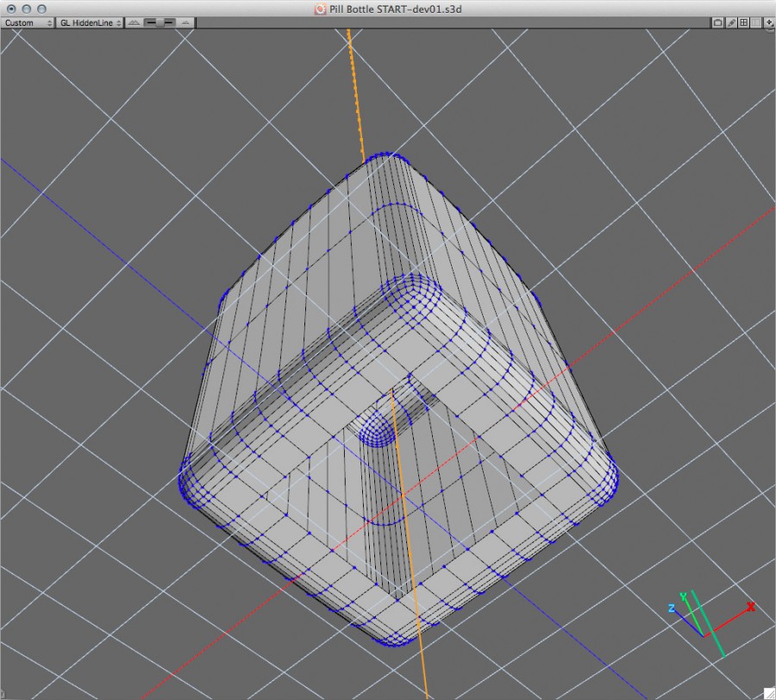Click the resize grip at bottom-right corner
This screenshot has width=776, height=700.
(770, 694)
